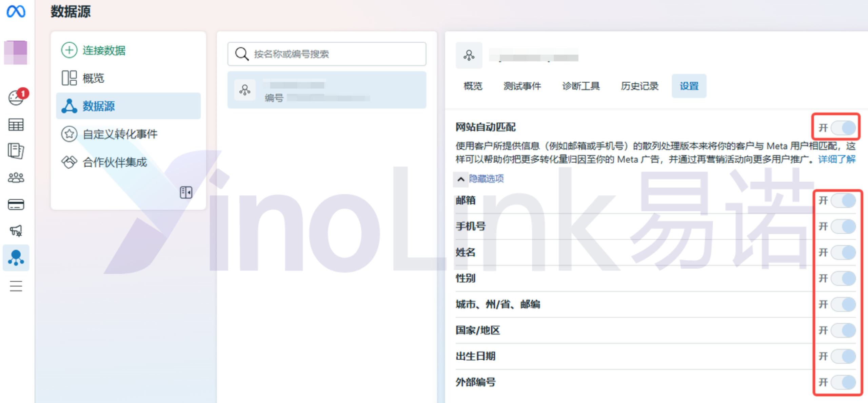Click the search magnifier icon
This screenshot has height=403, width=868.
(x=242, y=54)
